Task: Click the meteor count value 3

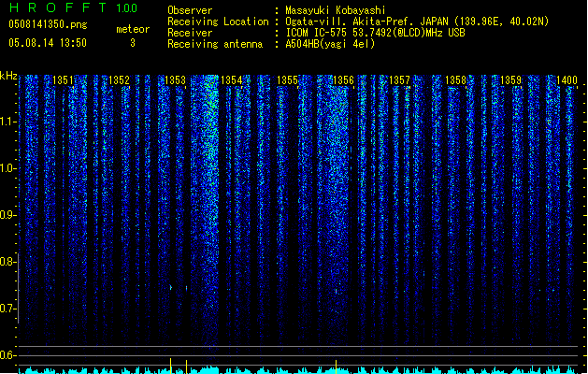Action: (133, 43)
